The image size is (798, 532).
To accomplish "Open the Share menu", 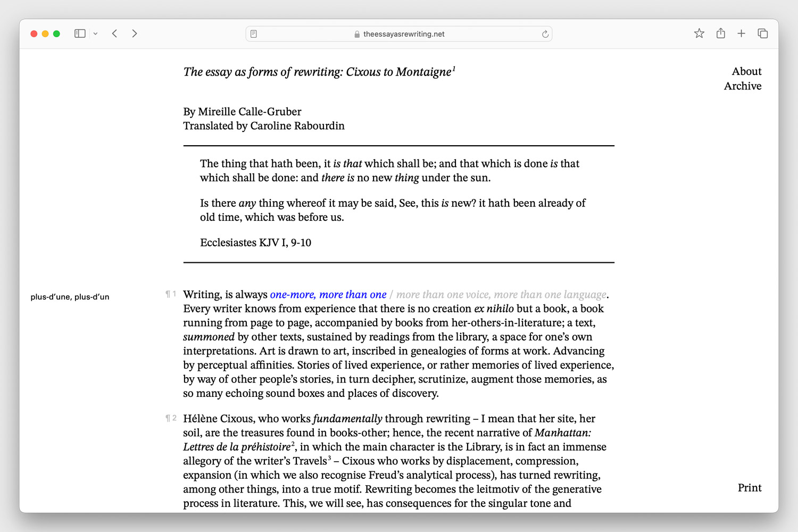I will point(720,34).
